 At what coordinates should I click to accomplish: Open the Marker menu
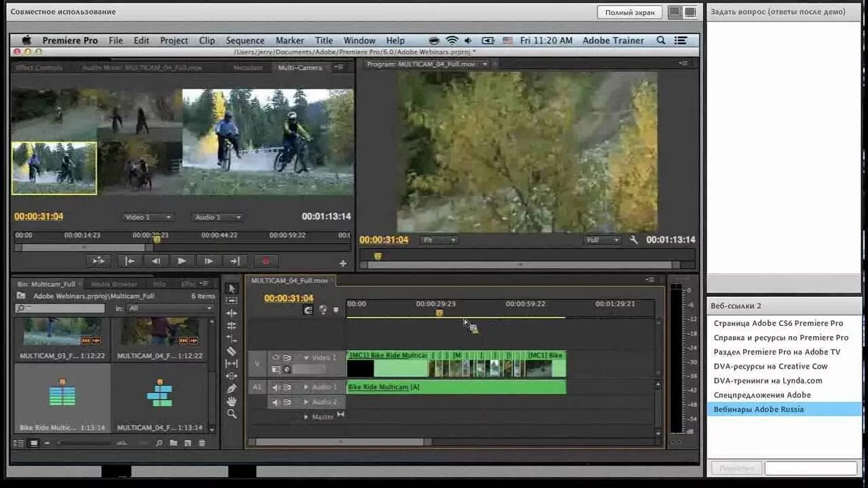(x=290, y=41)
